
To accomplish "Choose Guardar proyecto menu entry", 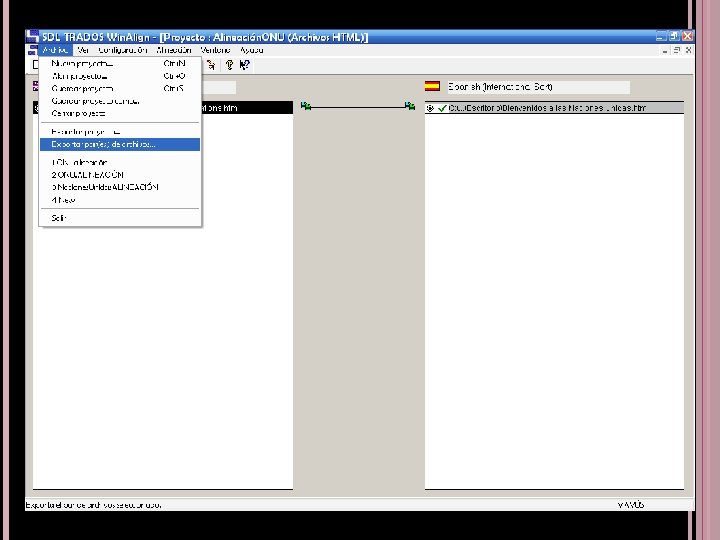I will point(120,88).
